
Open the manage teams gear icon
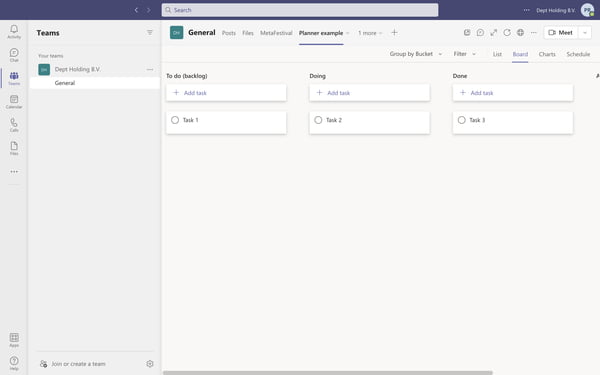tap(150, 364)
